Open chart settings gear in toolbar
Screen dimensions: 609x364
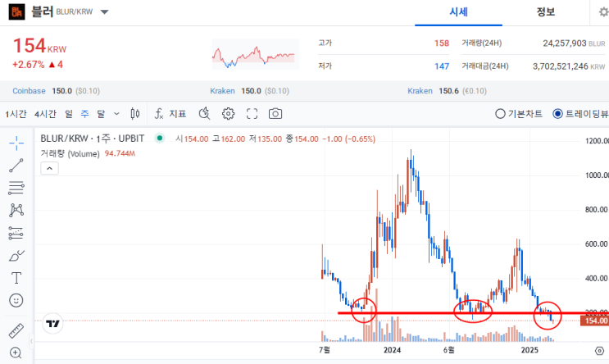click(229, 114)
